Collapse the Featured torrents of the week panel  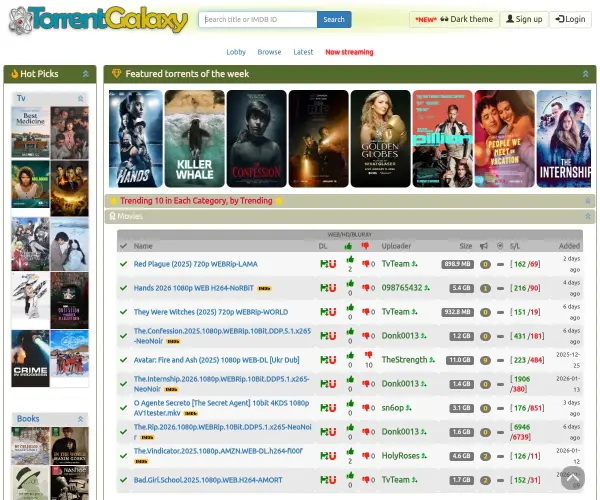(x=585, y=74)
